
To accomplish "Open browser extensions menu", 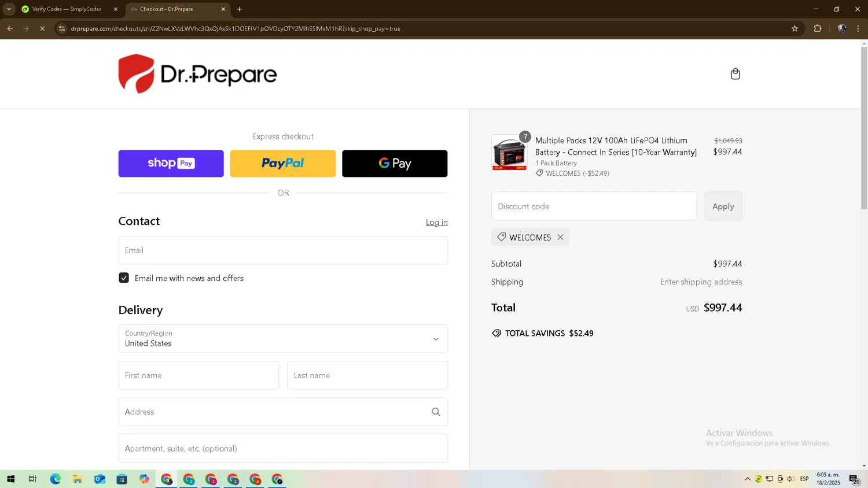I will [818, 28].
